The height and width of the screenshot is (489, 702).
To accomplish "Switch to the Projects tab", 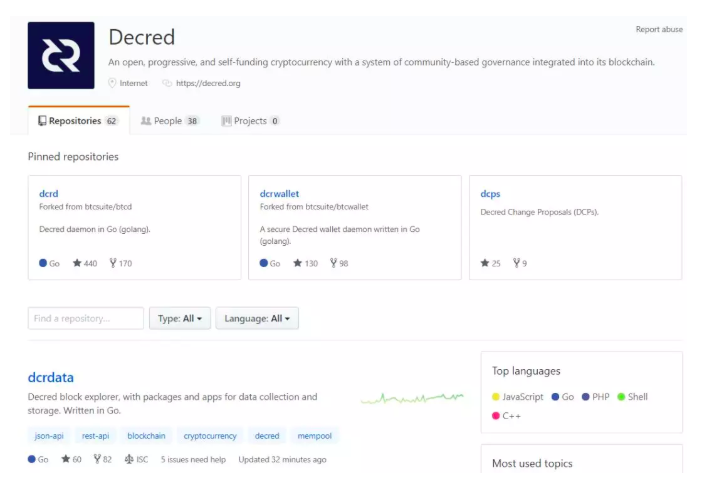I will click(x=250, y=121).
